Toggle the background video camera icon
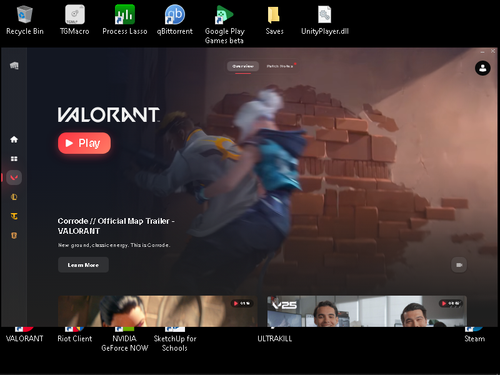The image size is (500, 375). pos(459,265)
